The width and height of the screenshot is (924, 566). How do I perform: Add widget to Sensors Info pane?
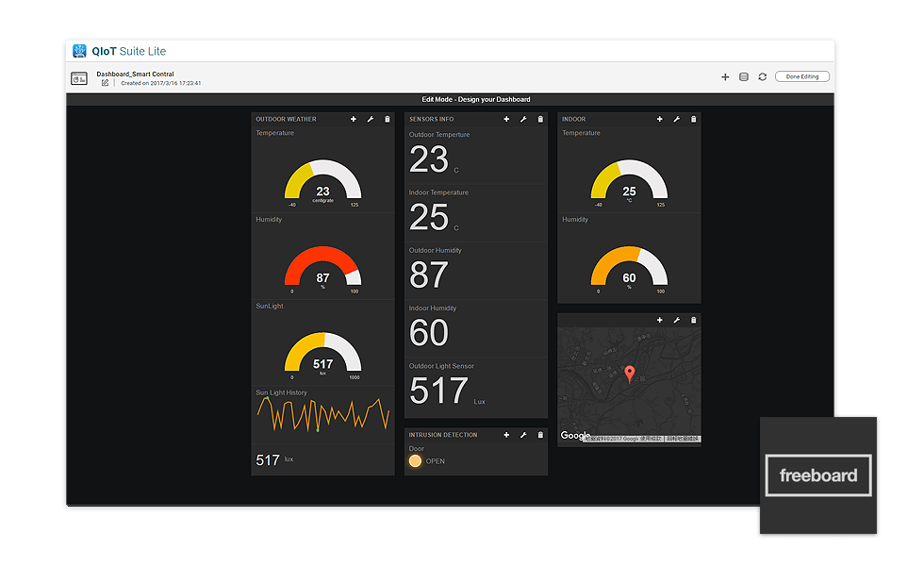[x=506, y=119]
